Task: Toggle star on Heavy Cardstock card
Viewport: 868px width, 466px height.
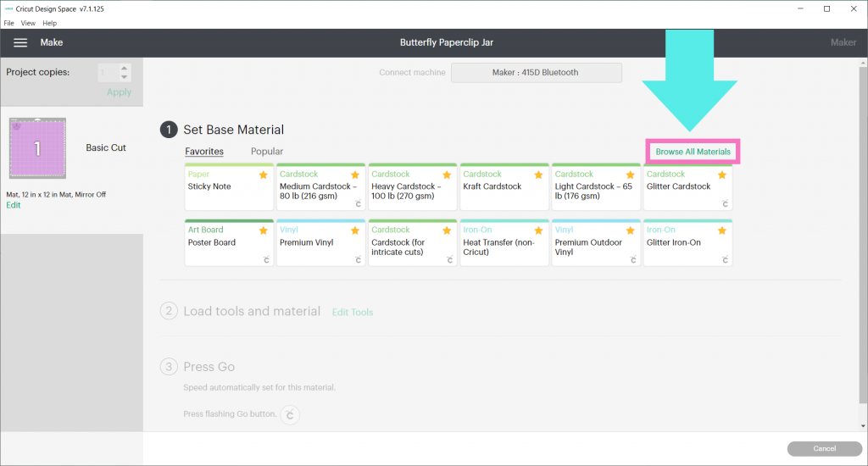Action: [447, 175]
